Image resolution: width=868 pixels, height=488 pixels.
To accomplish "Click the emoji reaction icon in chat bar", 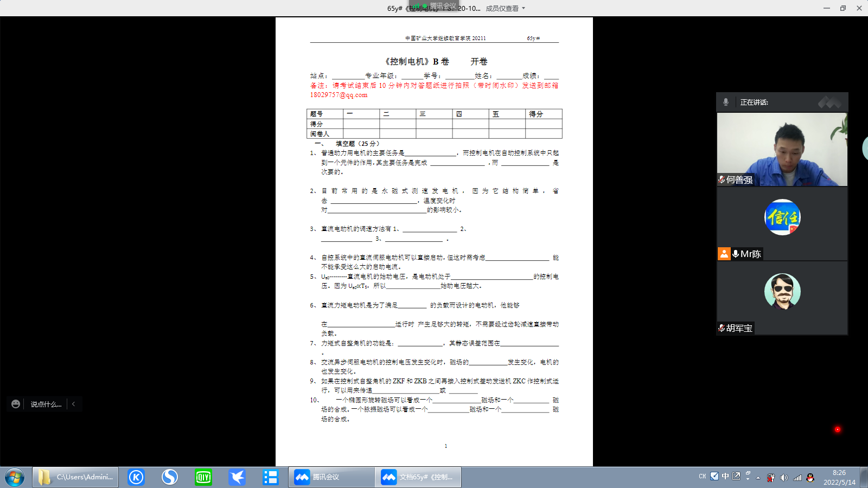I will pyautogui.click(x=16, y=404).
